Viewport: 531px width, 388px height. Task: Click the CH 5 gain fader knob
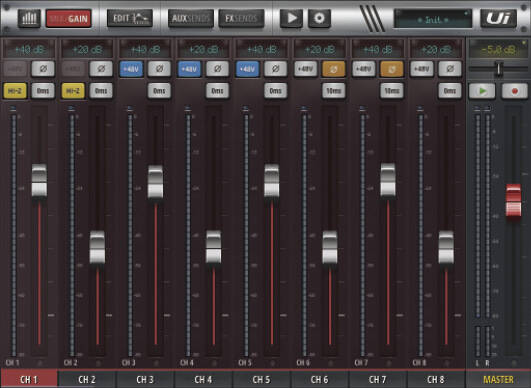coord(272,180)
